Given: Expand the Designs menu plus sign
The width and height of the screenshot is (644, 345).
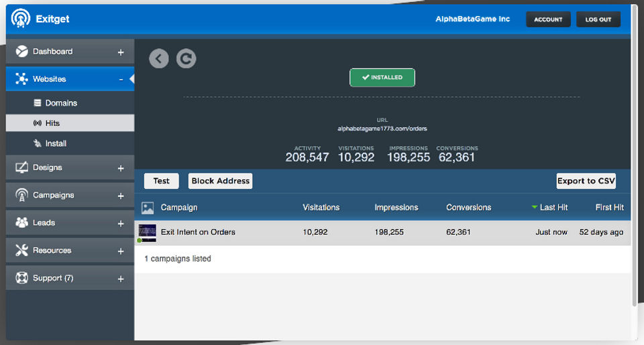Looking at the screenshot, I should pyautogui.click(x=121, y=168).
